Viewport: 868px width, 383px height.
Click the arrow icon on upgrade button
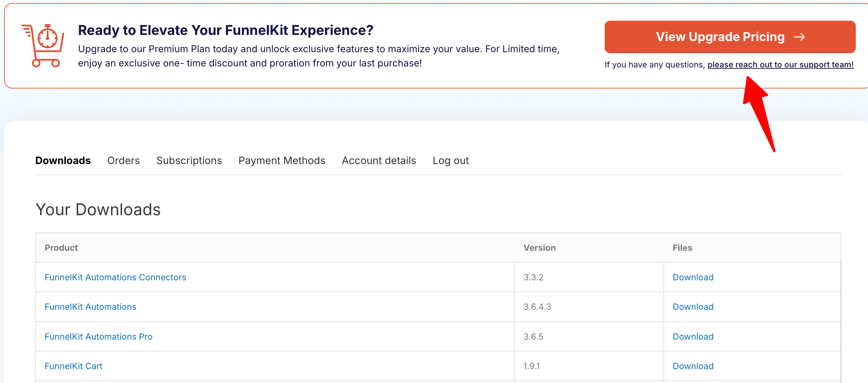pyautogui.click(x=799, y=37)
